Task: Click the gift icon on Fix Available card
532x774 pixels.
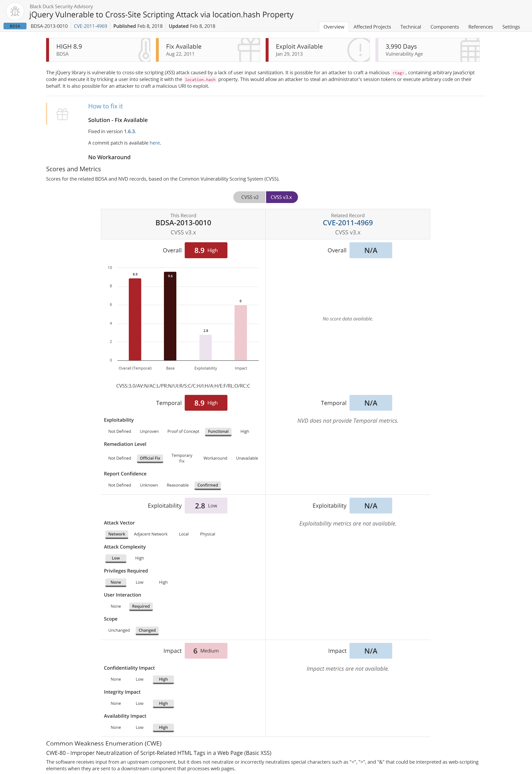Action: pos(249,50)
